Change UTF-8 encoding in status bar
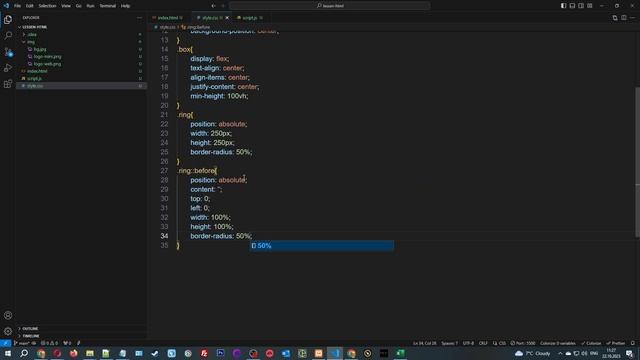The height and width of the screenshot is (360, 640). [468, 343]
